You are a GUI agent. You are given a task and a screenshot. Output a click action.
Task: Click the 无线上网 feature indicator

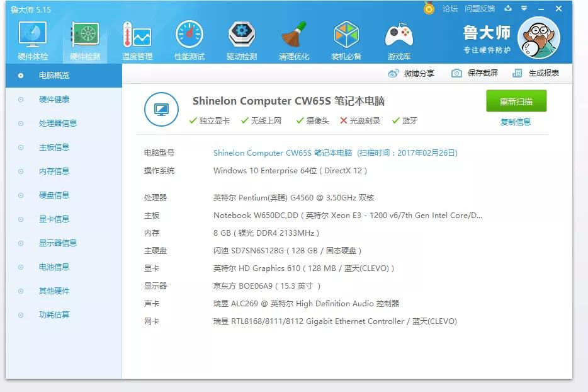(x=261, y=120)
